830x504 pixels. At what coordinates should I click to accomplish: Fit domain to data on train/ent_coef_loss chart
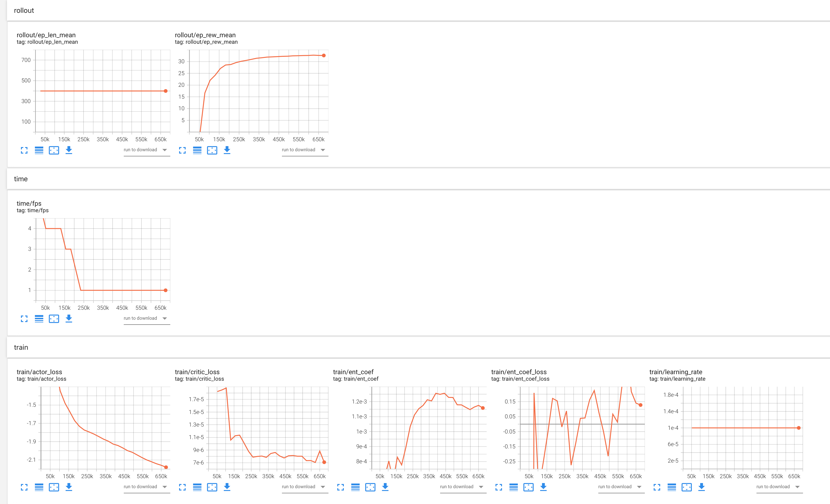coord(529,487)
